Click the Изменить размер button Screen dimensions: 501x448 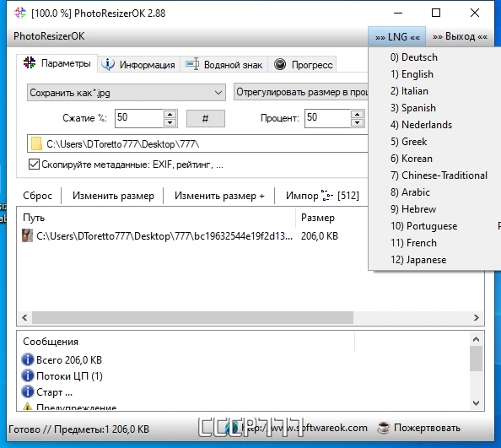pyautogui.click(x=113, y=196)
